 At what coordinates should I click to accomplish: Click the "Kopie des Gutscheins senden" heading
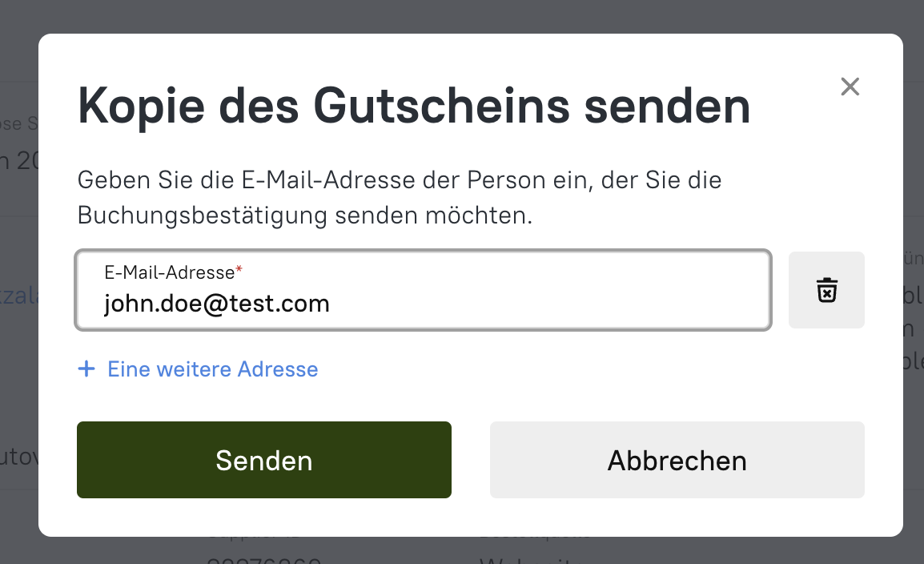point(414,107)
